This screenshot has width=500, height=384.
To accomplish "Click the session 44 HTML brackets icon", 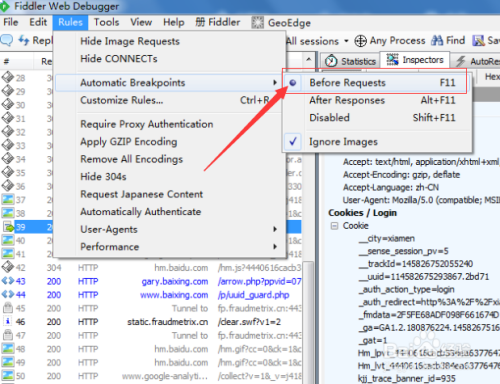I will click(7, 295).
